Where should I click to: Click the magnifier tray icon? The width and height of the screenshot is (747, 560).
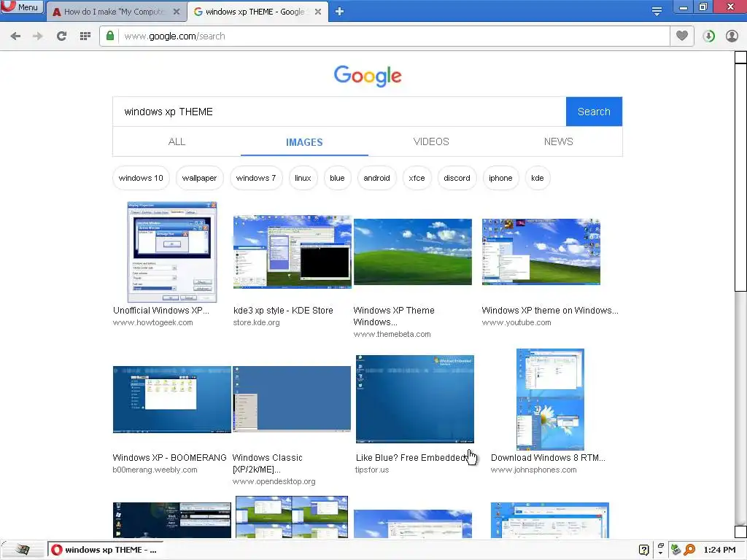tap(689, 550)
